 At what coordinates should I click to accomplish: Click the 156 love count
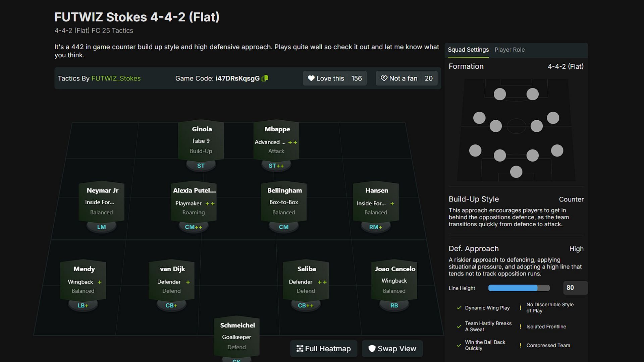tap(357, 78)
